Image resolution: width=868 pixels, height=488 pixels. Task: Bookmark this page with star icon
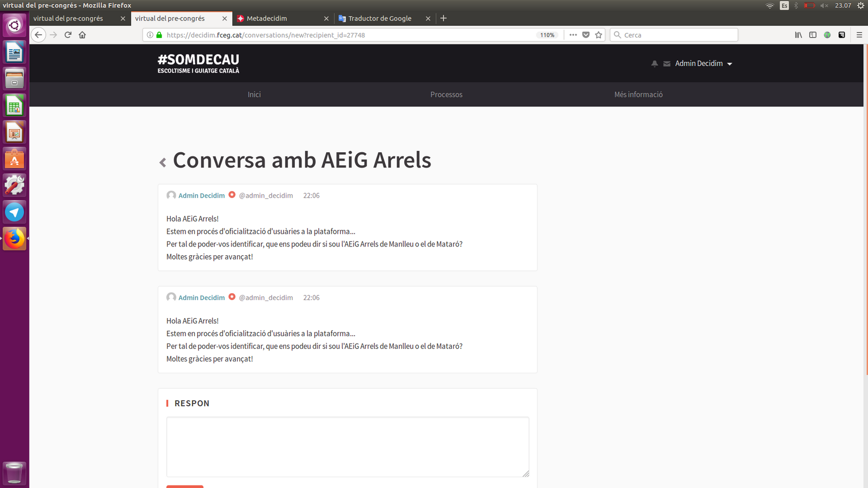[x=599, y=35]
